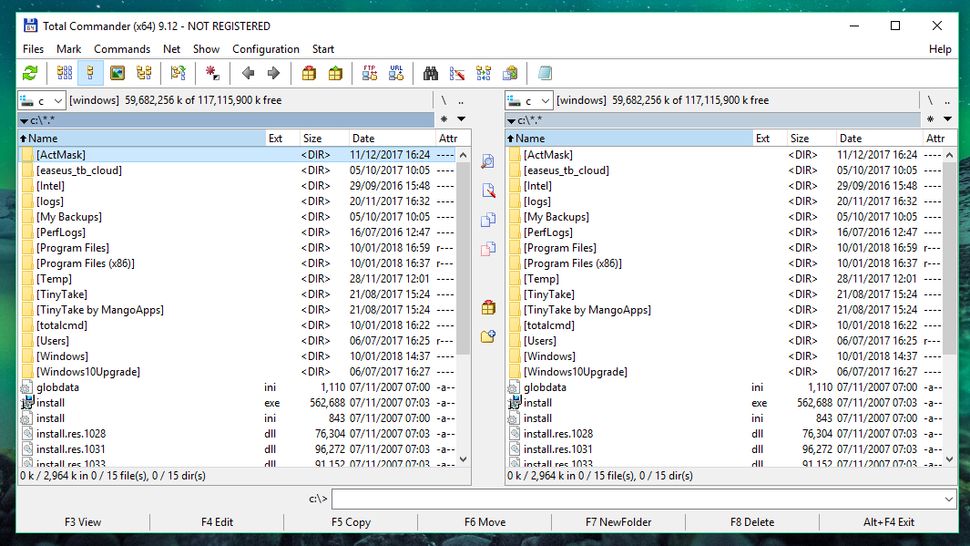Viewport: 970px width, 546px height.
Task: Expand command line history dropdown
Action: point(948,498)
